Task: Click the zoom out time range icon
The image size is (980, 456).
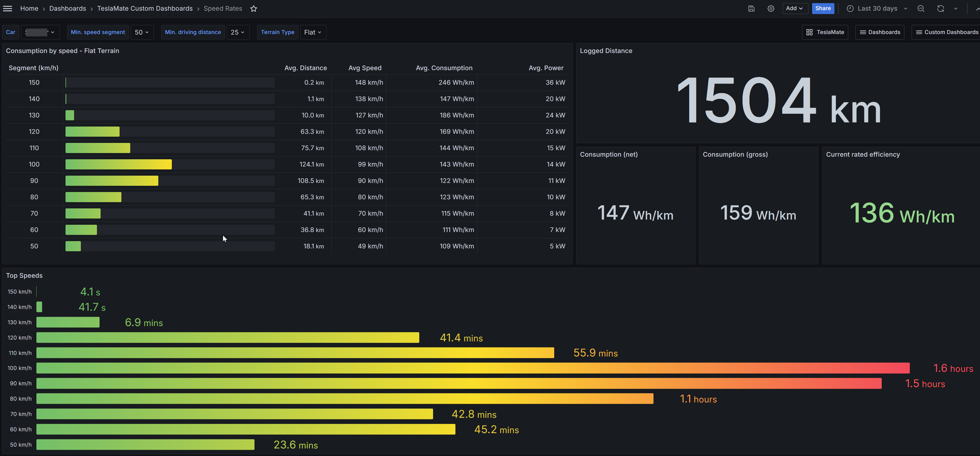Action: [921, 8]
